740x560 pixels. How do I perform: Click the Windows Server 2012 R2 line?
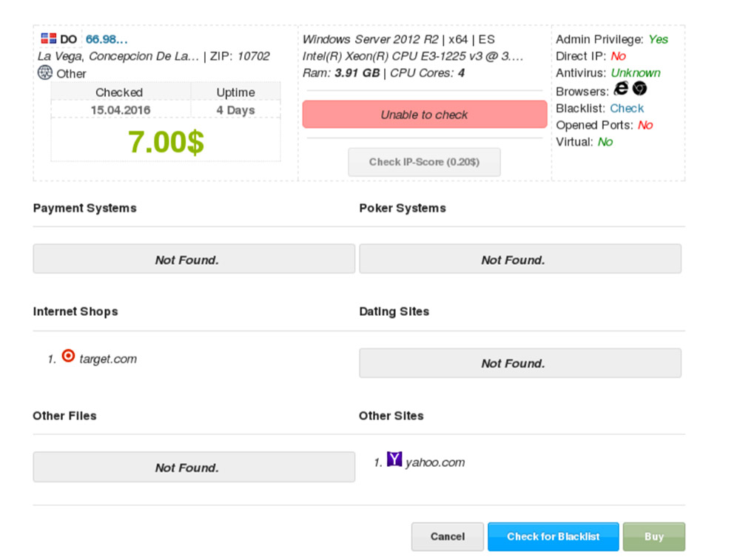pyautogui.click(x=399, y=39)
